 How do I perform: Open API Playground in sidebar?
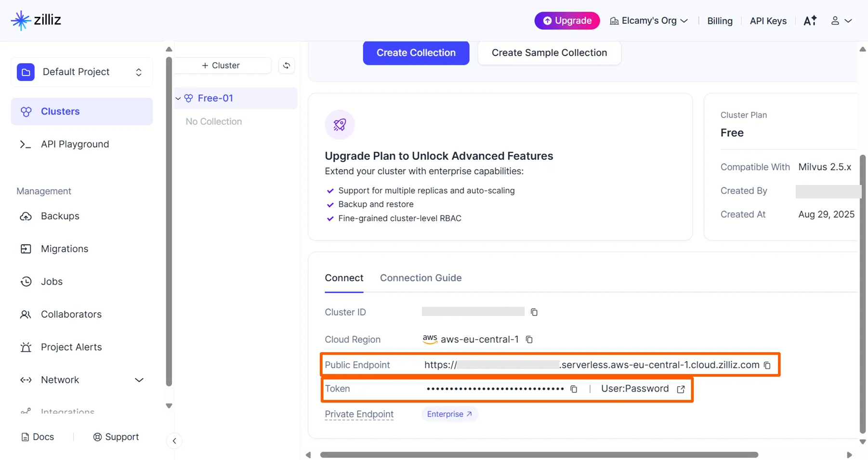coord(75,144)
